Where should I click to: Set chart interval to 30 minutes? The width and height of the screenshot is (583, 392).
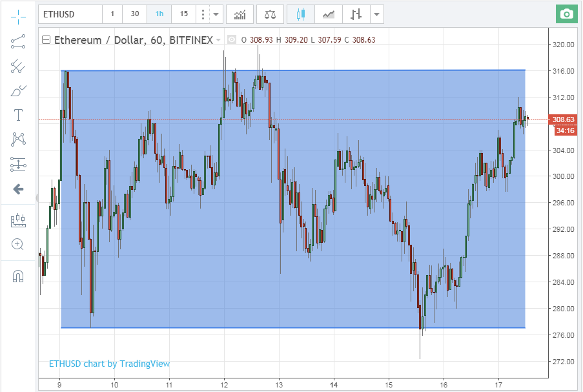[134, 14]
